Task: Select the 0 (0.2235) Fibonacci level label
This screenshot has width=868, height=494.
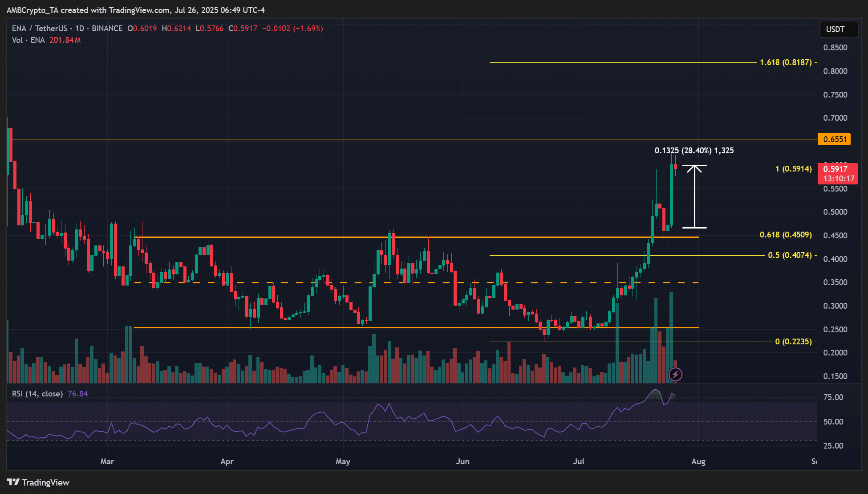Action: [x=793, y=342]
